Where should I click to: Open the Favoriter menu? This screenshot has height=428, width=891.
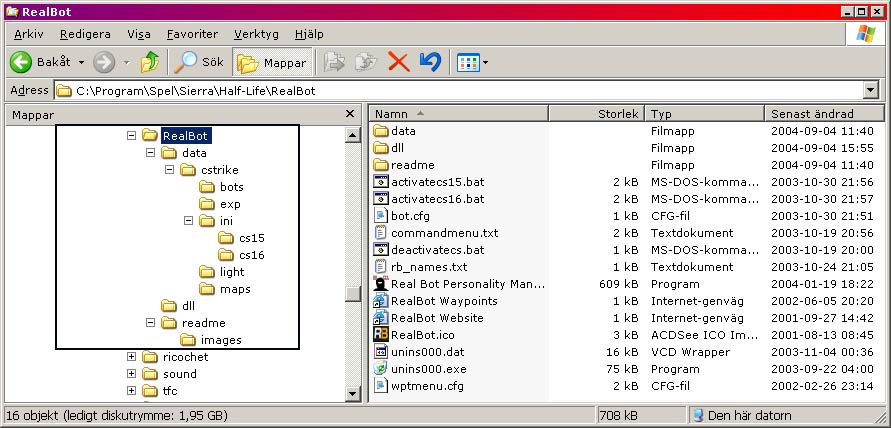point(192,34)
